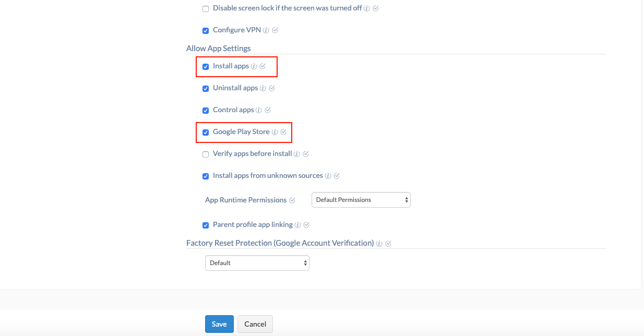Open info icon for Verify apps before install
The width and height of the screenshot is (644, 336).
point(297,154)
